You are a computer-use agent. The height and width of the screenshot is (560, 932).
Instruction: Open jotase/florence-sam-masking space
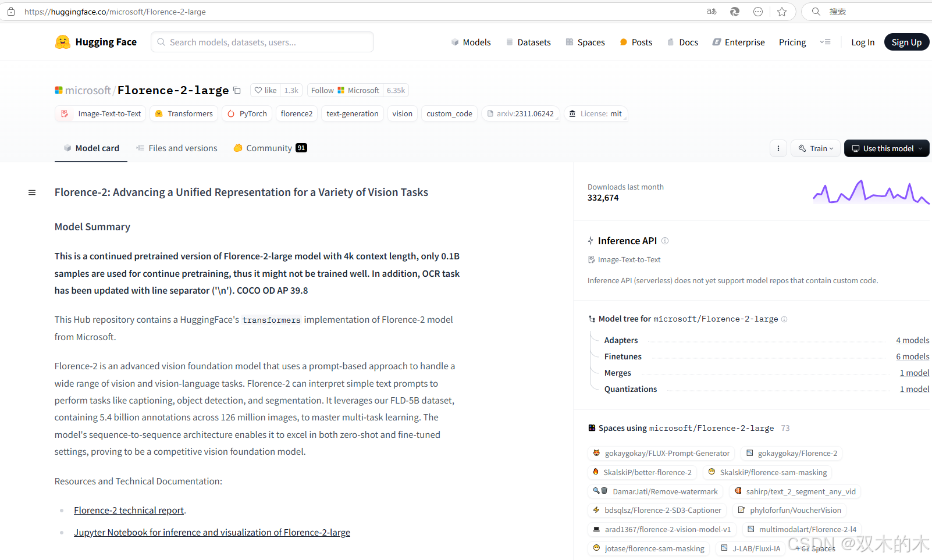(649, 548)
